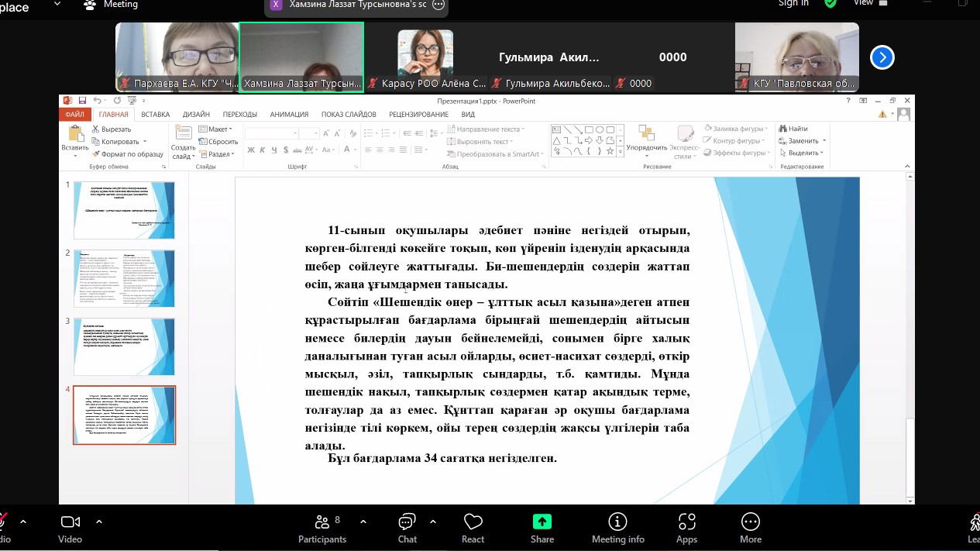Viewport: 980px width, 551px height.
Task: Click the More options icon
Action: coord(750,527)
